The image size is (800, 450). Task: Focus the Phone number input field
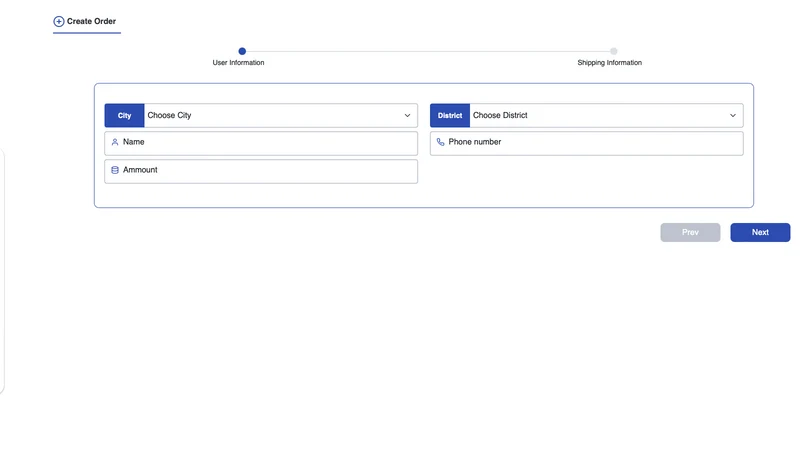tap(587, 143)
